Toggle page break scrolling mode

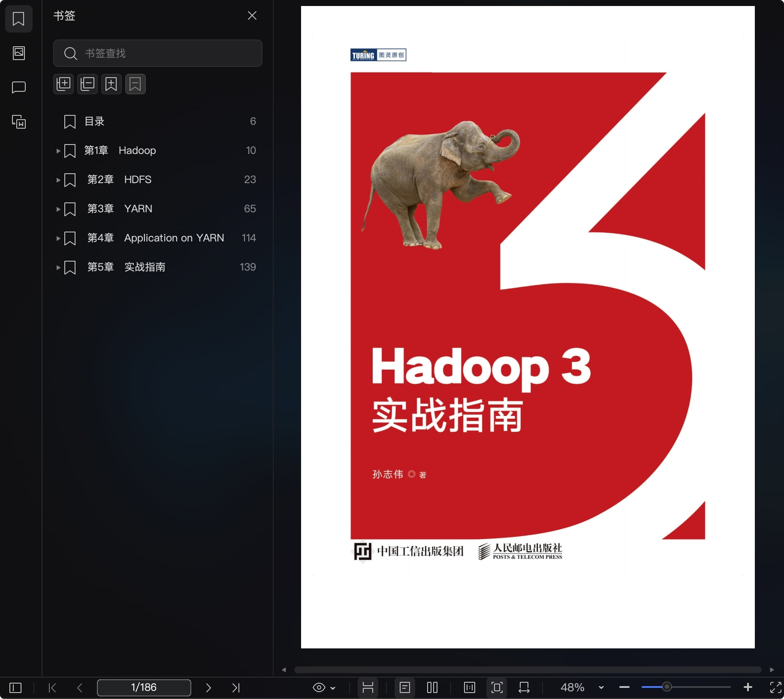368,688
